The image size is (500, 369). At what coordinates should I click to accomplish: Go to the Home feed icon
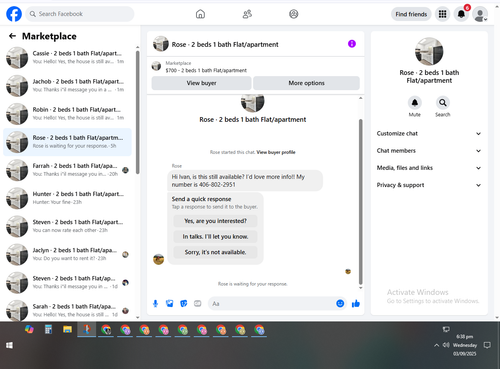coord(200,14)
